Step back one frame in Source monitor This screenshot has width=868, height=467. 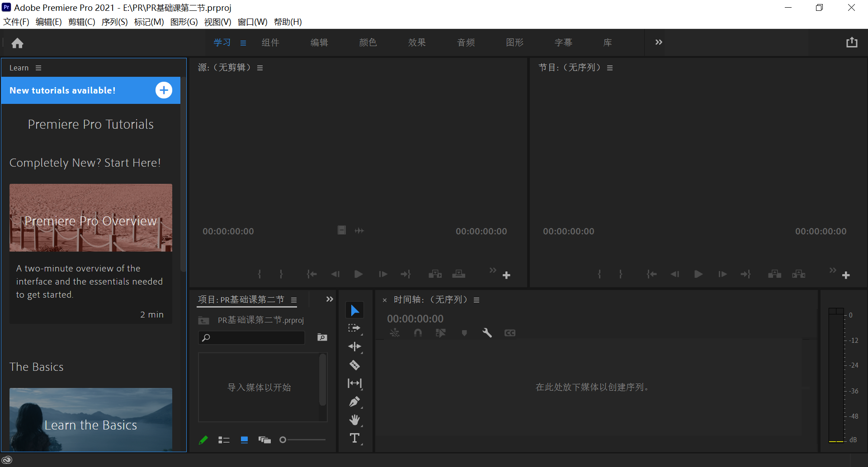click(335, 274)
